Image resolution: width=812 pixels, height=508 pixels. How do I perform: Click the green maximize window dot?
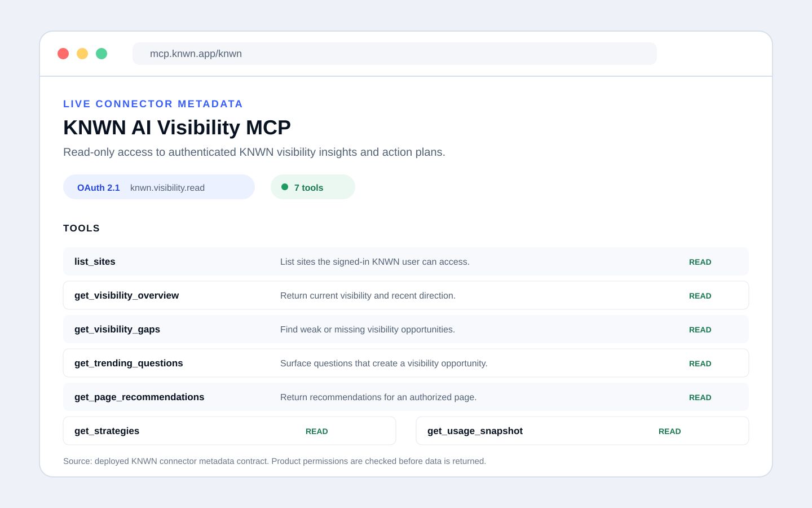click(x=101, y=54)
